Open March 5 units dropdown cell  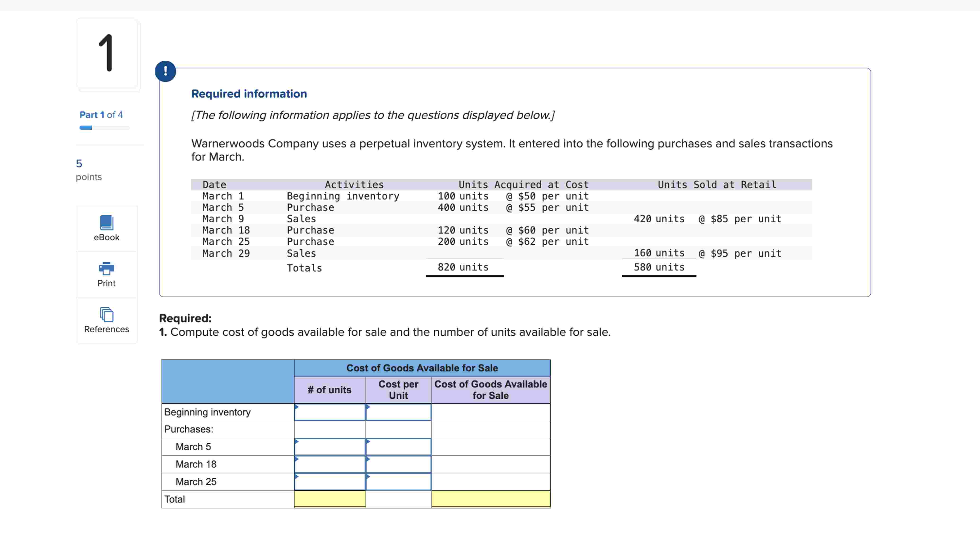pos(330,447)
